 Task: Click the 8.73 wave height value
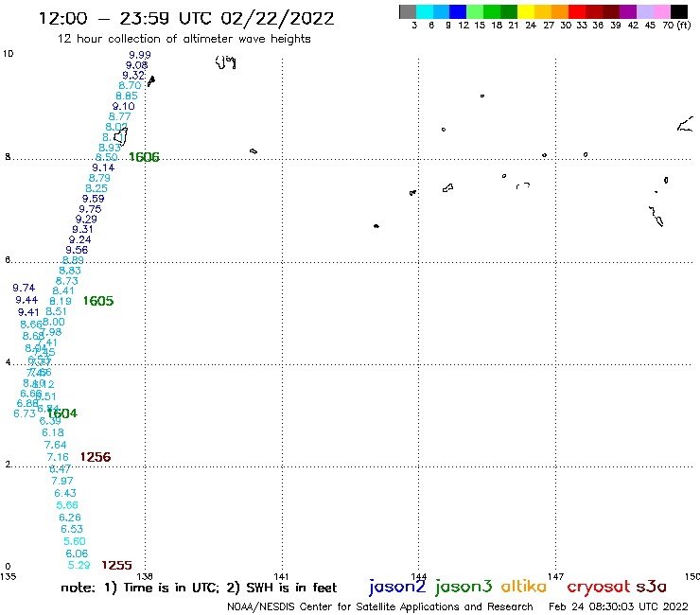pyautogui.click(x=66, y=281)
